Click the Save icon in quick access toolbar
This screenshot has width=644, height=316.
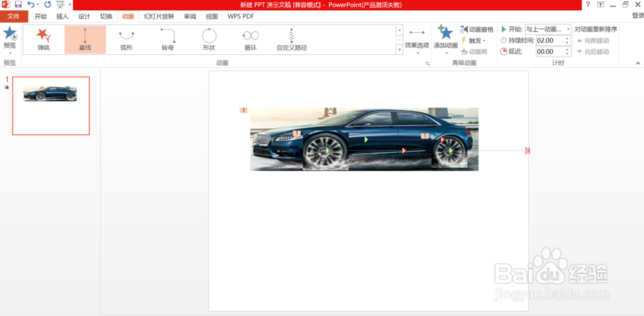coord(18,5)
